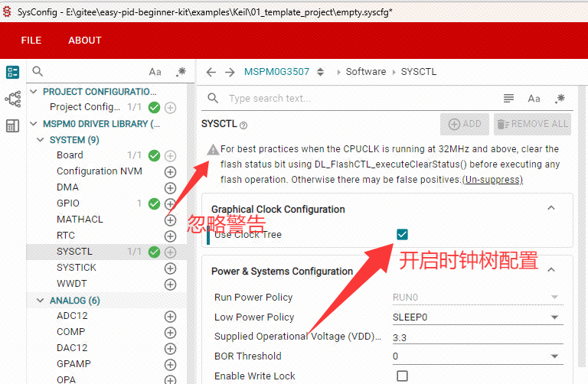The height and width of the screenshot is (384, 588).
Task: Enable the Write Lock checkbox
Action: coord(402,376)
